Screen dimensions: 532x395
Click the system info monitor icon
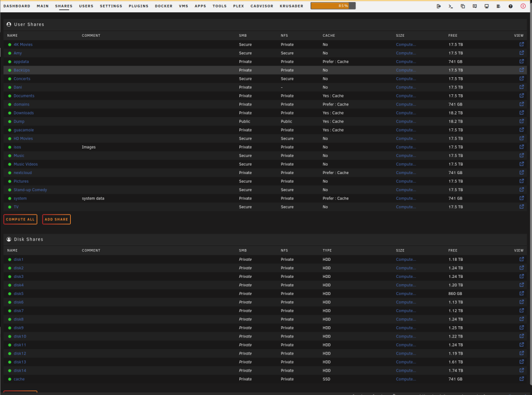pyautogui.click(x=487, y=6)
